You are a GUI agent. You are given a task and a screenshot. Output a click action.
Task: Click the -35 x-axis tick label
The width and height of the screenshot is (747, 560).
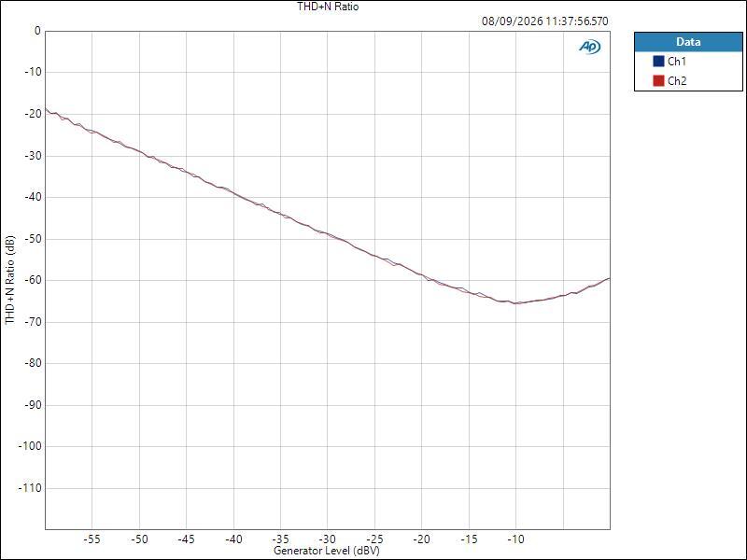280,539
